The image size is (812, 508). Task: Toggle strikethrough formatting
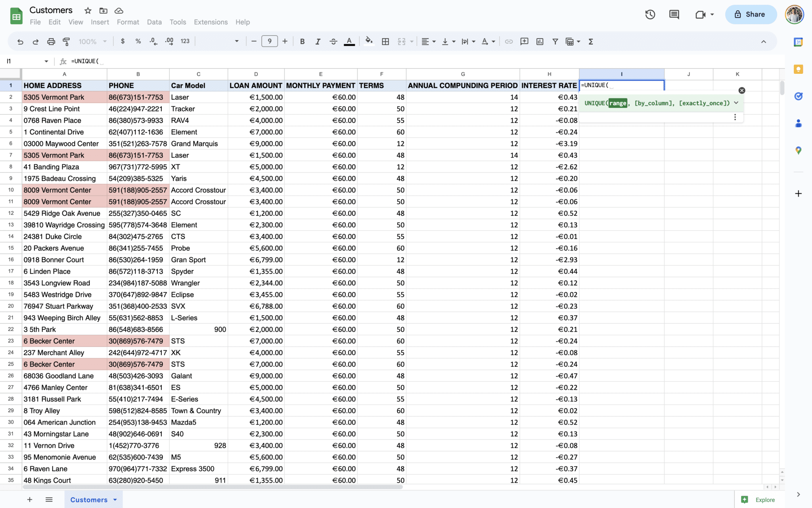(x=333, y=41)
